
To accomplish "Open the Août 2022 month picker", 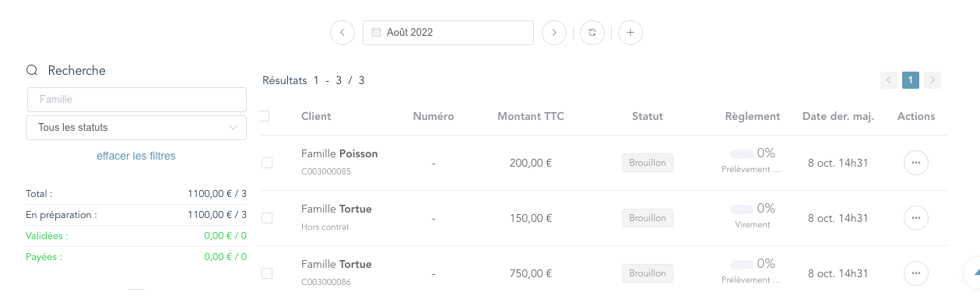I will pos(448,33).
